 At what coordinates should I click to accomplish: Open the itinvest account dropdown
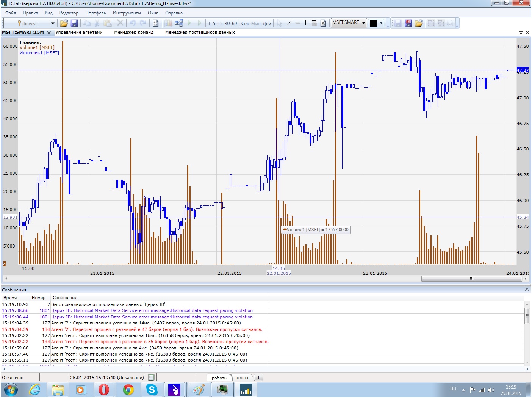(53, 24)
